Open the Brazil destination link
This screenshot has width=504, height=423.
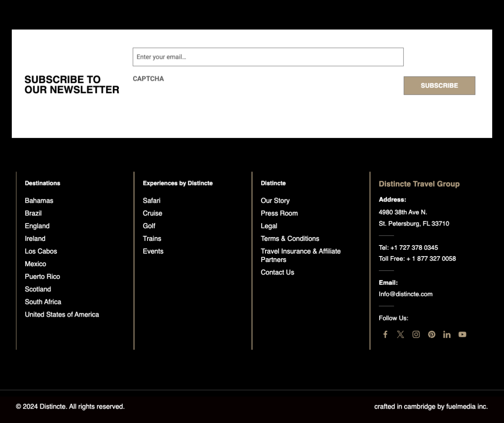tap(33, 213)
